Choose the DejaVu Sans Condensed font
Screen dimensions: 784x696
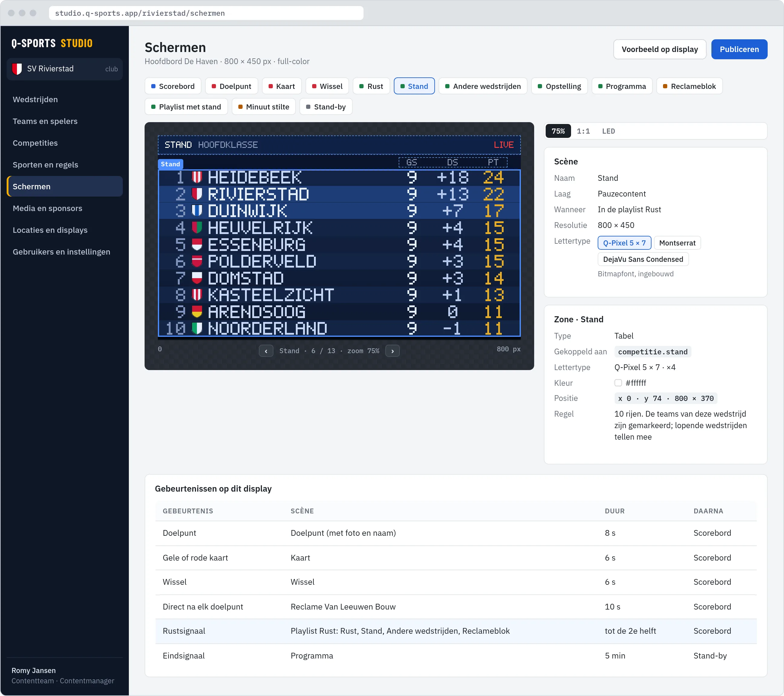tap(643, 260)
